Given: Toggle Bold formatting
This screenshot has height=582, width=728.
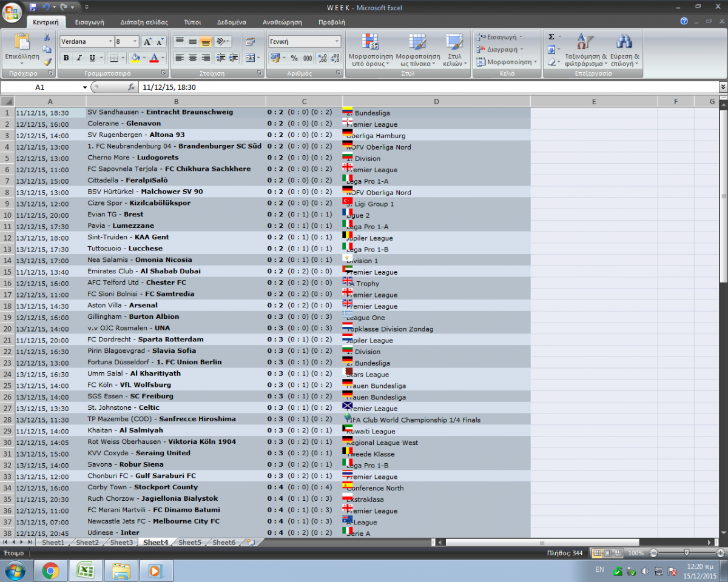Looking at the screenshot, I should click(66, 58).
